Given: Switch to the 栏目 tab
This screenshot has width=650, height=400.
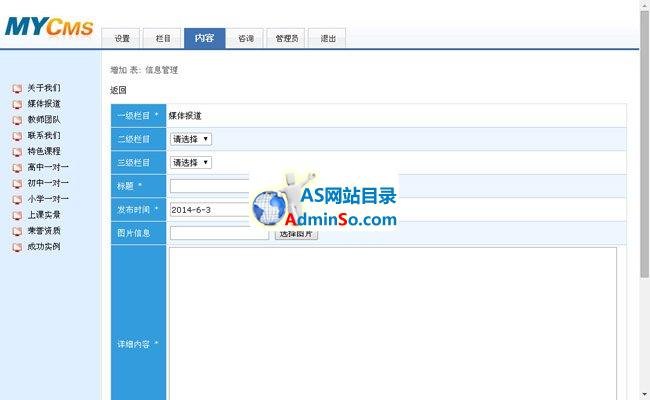Looking at the screenshot, I should 162,39.
